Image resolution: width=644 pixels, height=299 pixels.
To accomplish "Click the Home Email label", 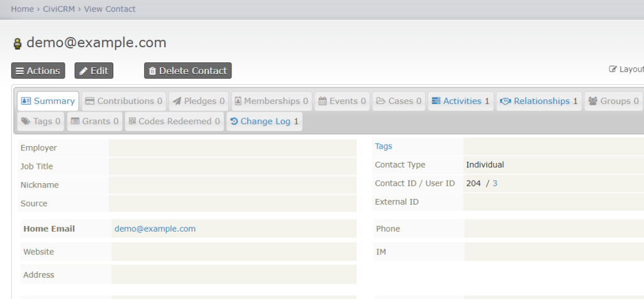I will (49, 228).
